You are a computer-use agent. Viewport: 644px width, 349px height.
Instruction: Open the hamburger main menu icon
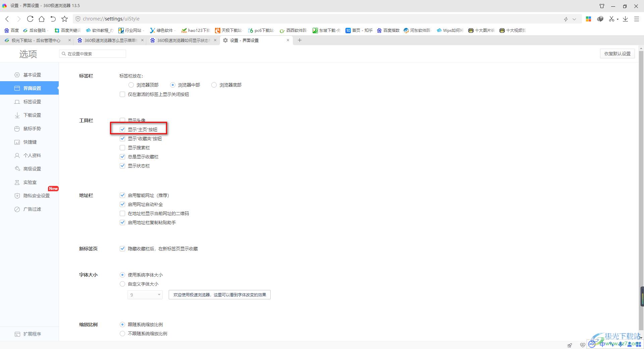pyautogui.click(x=636, y=19)
